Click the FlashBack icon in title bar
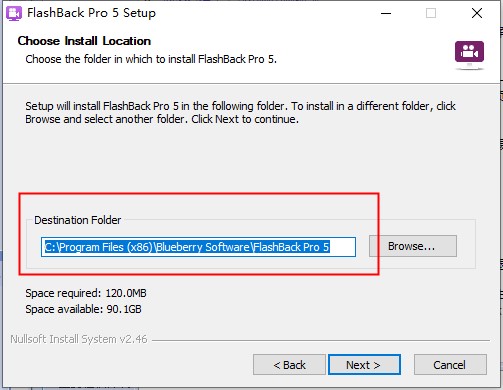 point(14,13)
